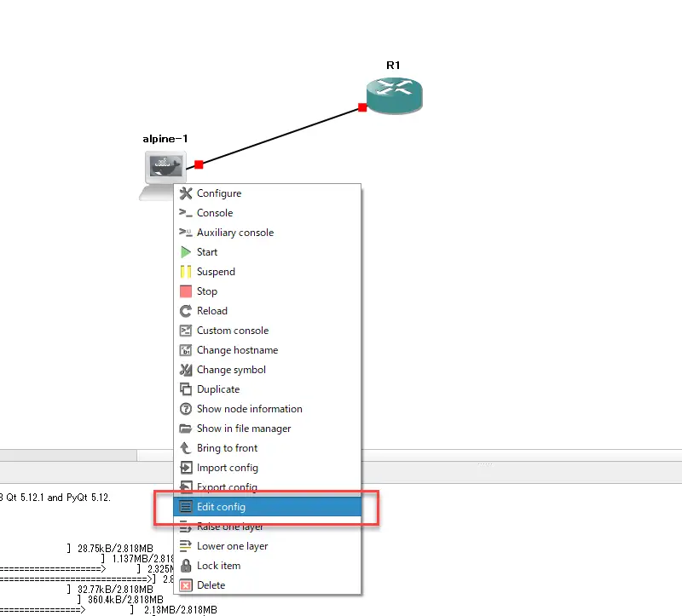Click the "Qt 5.12.1 and PyQt 5.12." console text
Image resolution: width=682 pixels, height=616 pixels.
pyautogui.click(x=58, y=498)
